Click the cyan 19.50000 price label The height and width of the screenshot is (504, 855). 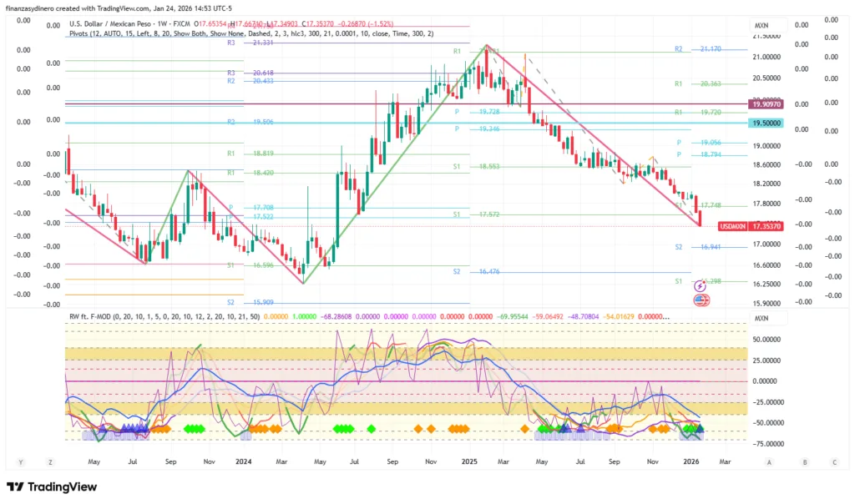pyautogui.click(x=766, y=123)
